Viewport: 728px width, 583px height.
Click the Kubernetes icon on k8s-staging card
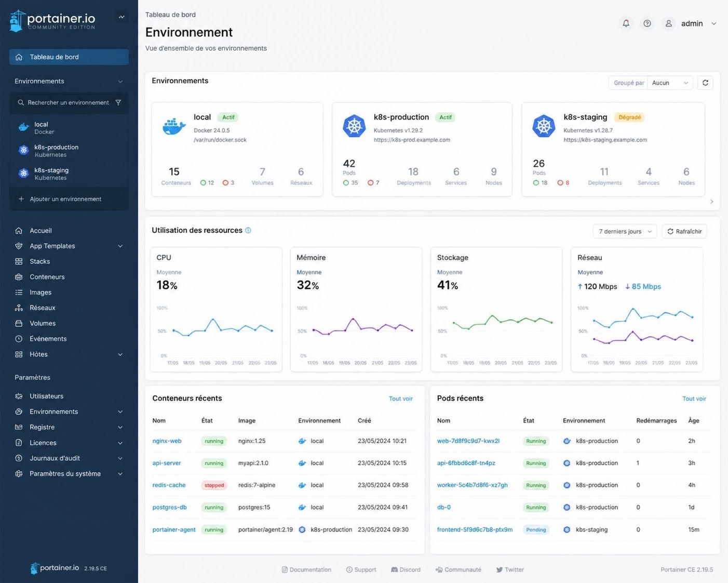pyautogui.click(x=544, y=126)
